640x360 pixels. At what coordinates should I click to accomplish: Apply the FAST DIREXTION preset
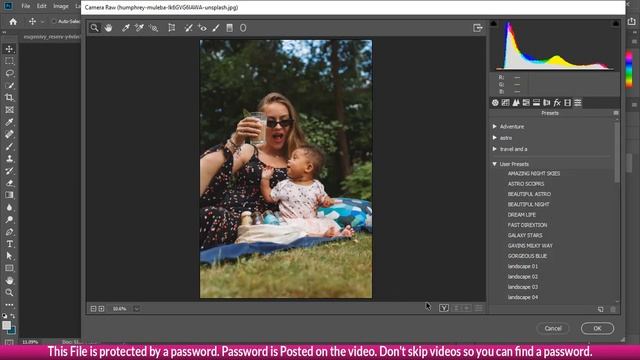527,225
